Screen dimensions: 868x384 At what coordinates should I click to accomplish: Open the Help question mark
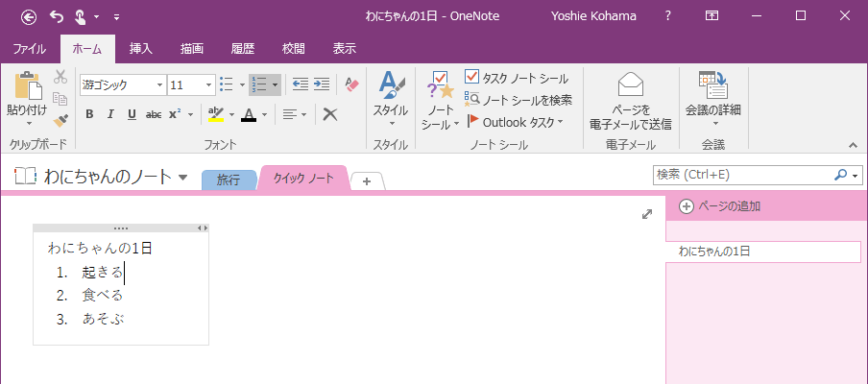pos(668,16)
